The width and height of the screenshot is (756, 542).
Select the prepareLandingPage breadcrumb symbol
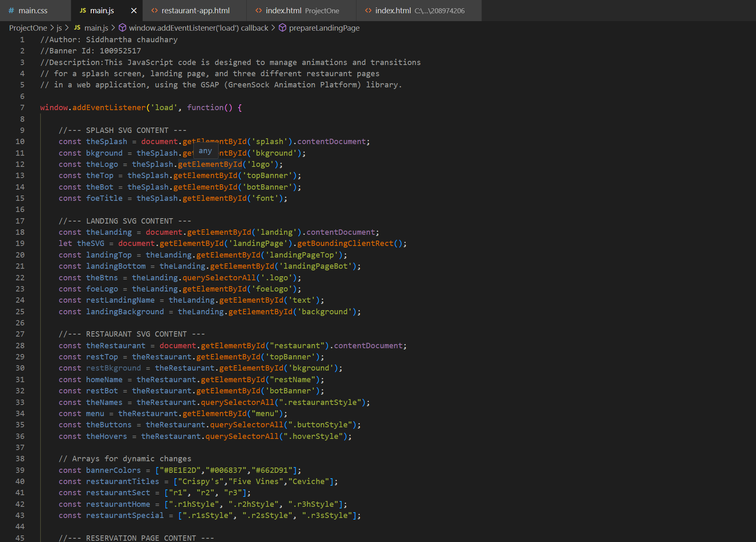click(324, 28)
